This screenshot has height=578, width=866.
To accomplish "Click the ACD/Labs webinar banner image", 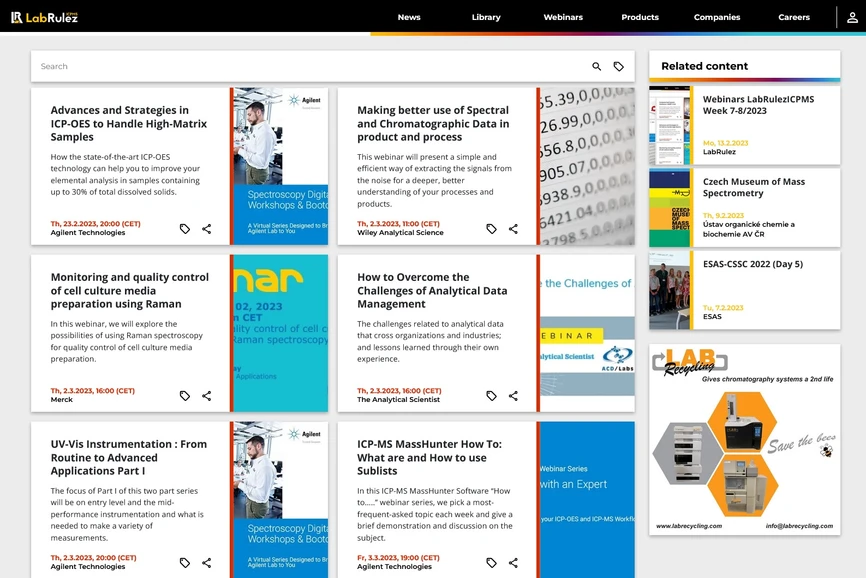I will click(x=587, y=333).
